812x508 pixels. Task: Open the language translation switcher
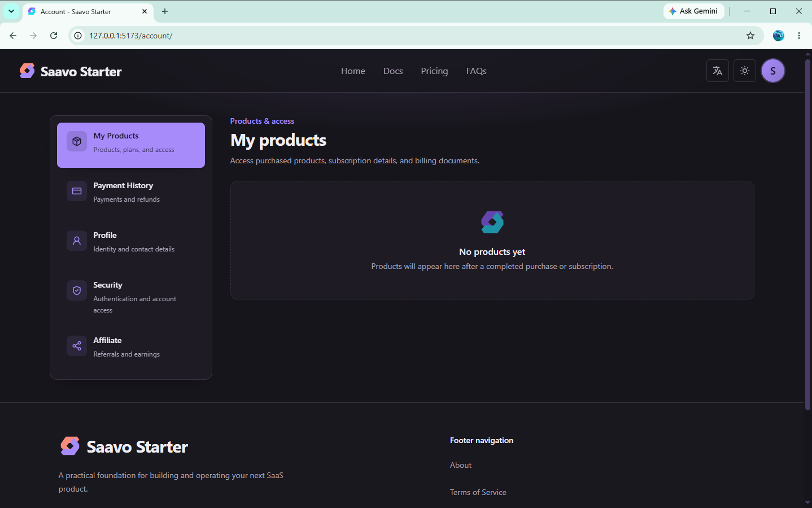coord(717,71)
